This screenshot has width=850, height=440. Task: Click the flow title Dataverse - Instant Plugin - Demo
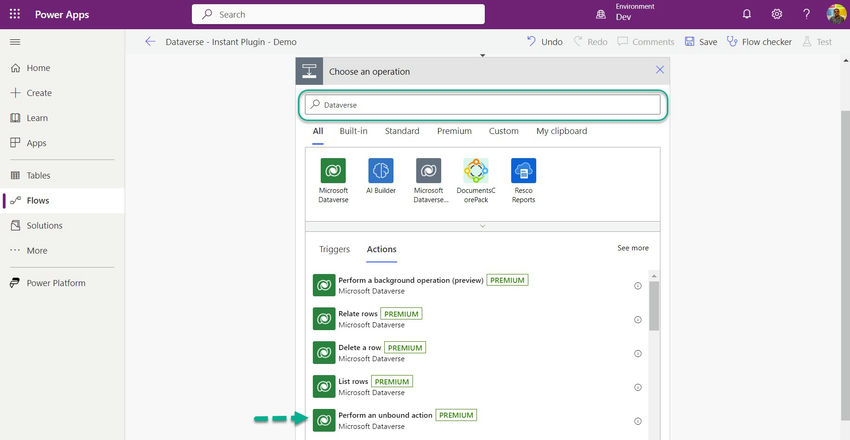231,42
